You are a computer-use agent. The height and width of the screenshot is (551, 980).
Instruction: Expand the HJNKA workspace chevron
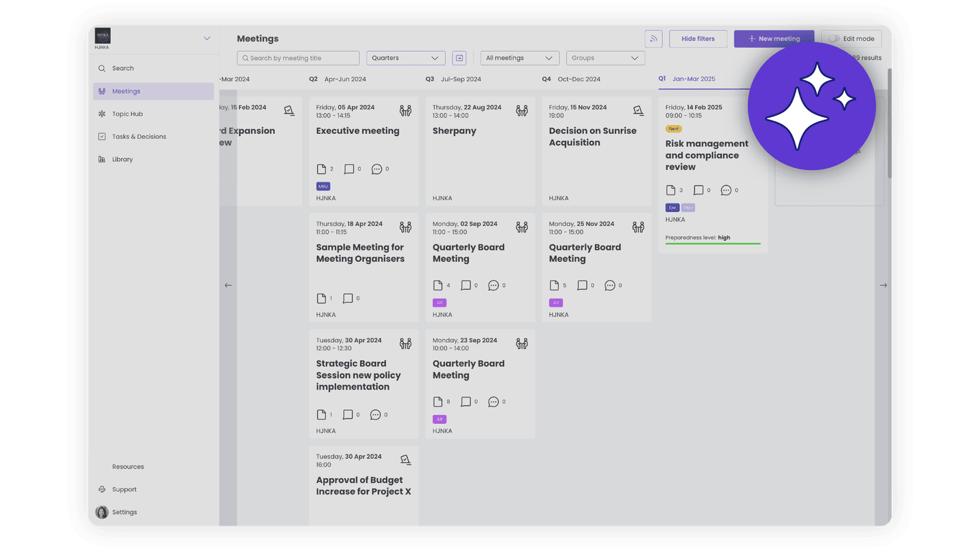[207, 38]
